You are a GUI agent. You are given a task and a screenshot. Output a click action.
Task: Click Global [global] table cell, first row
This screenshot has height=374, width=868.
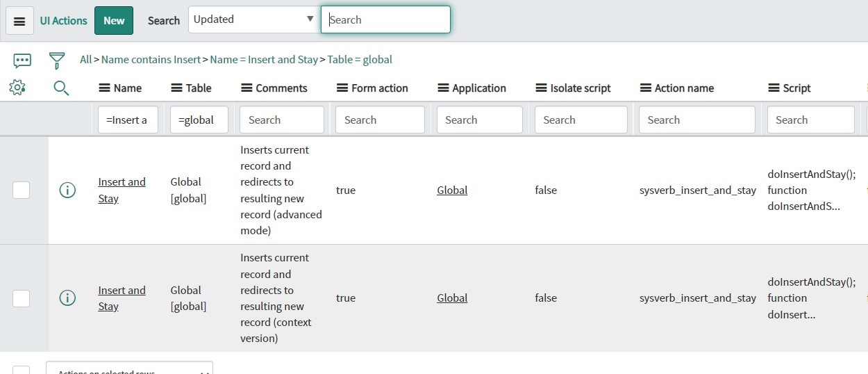[188, 190]
